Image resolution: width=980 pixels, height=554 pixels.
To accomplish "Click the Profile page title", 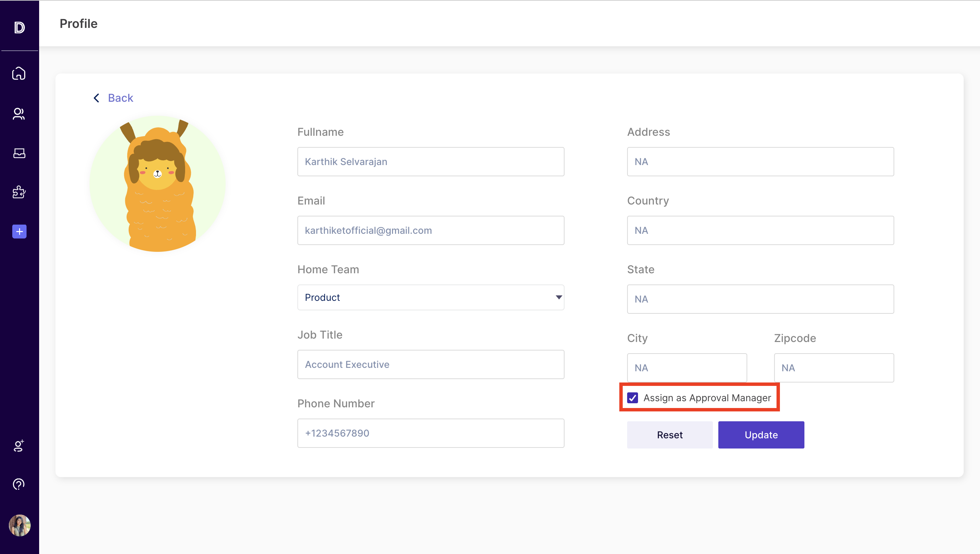I will coord(78,23).
